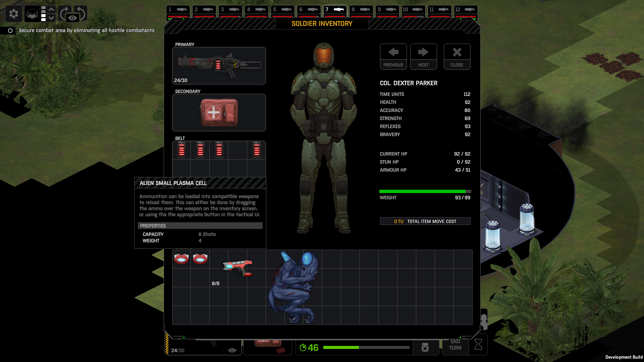644x362 pixels.
Task: Click the soldier armour paper doll
Action: pos(323,138)
